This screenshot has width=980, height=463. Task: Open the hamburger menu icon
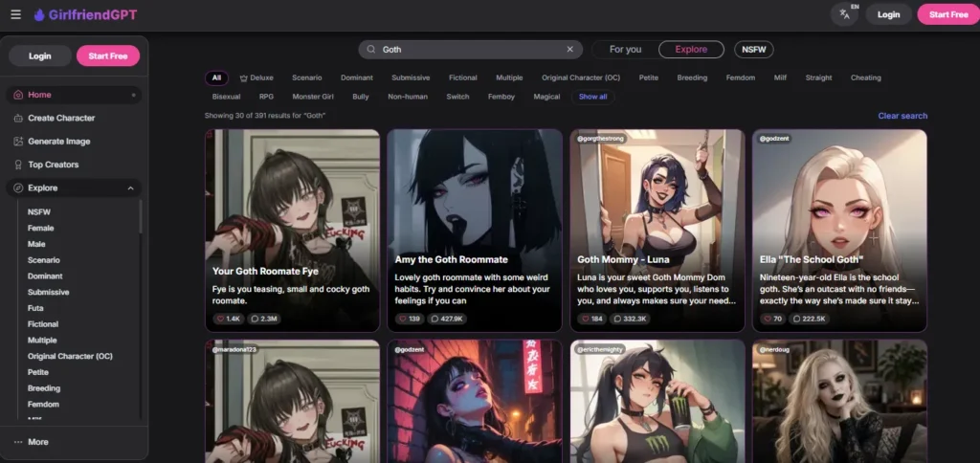coord(15,14)
